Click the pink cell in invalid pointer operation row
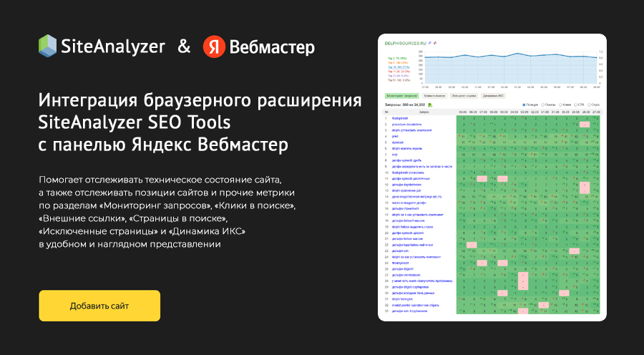The height and width of the screenshot is (355, 644). (x=543, y=306)
